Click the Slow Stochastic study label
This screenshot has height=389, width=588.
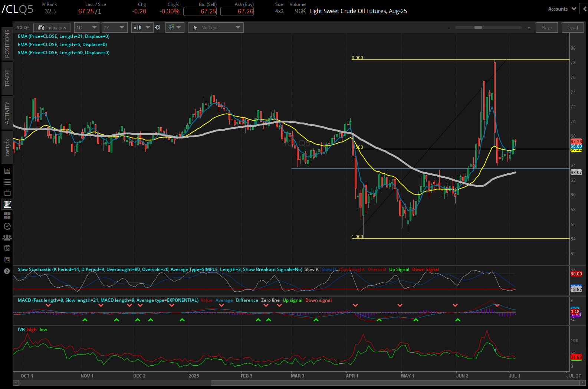tap(160, 269)
